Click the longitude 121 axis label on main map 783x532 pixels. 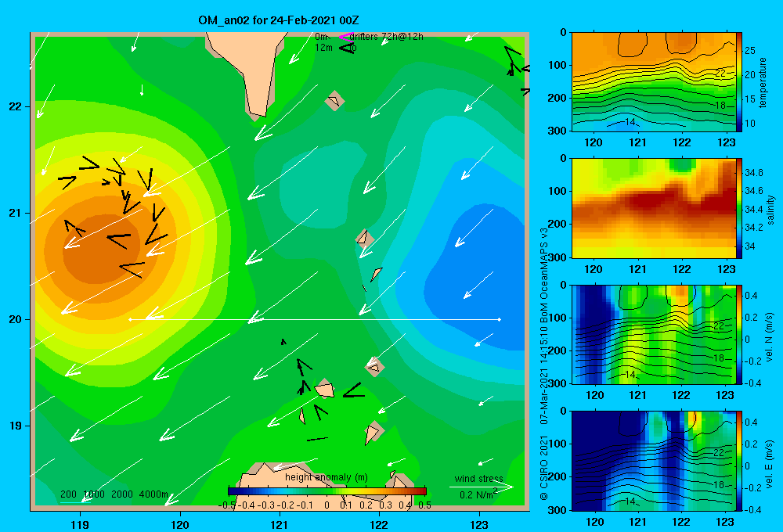pos(280,524)
